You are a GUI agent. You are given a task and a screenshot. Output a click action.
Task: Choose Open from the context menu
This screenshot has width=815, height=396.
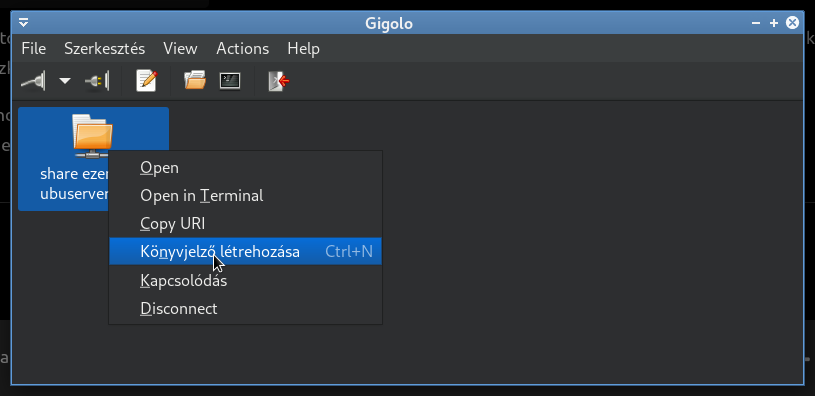(245, 168)
